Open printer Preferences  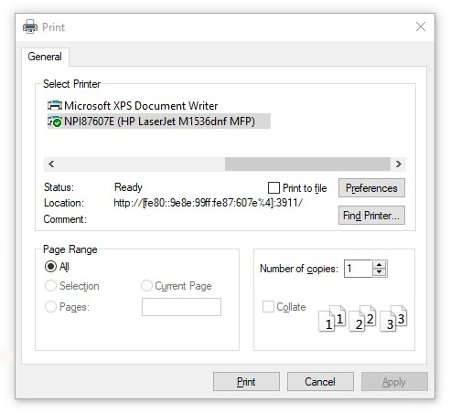point(371,188)
